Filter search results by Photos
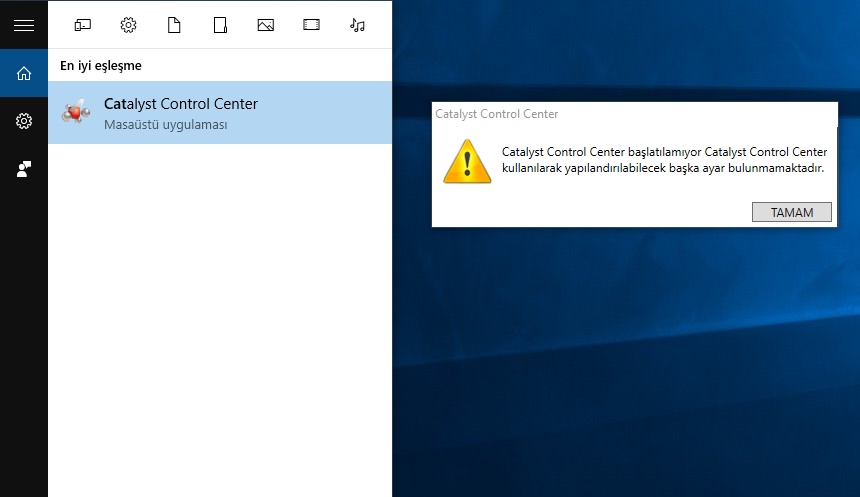This screenshot has width=860, height=497. coord(265,25)
